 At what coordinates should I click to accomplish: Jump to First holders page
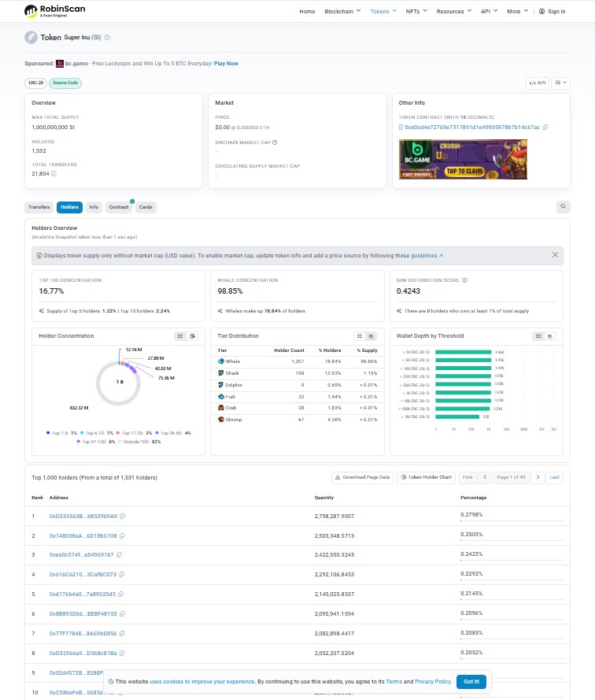tap(468, 477)
